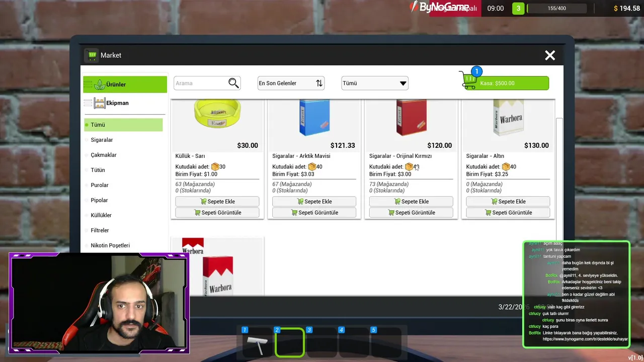
Task: Open the En Son Gelenler sort dropdown
Action: [x=291, y=83]
